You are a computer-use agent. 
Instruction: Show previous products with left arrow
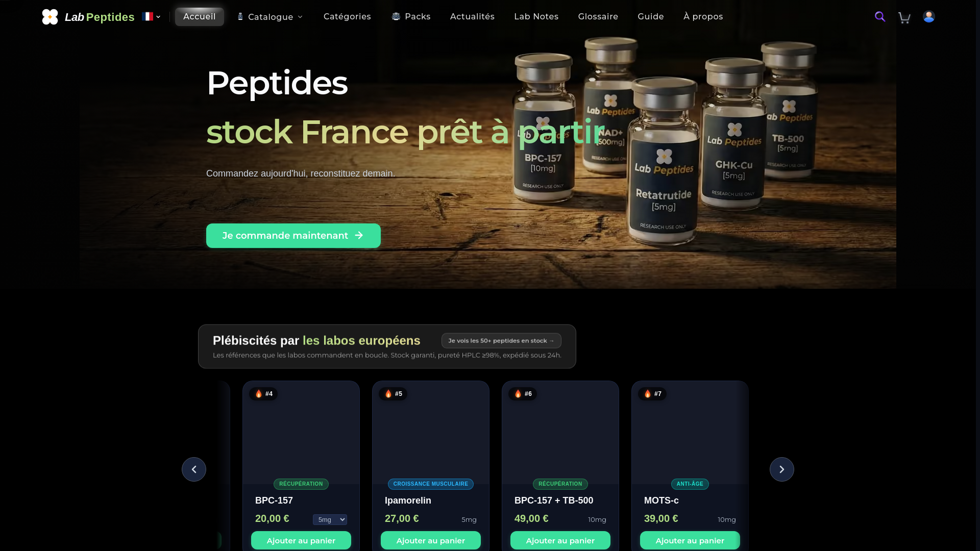coord(194,469)
